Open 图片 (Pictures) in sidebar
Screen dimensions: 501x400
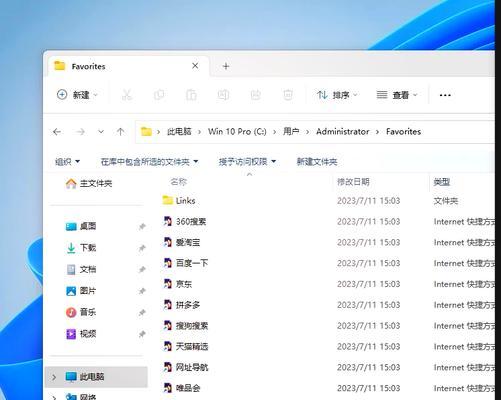[81, 291]
